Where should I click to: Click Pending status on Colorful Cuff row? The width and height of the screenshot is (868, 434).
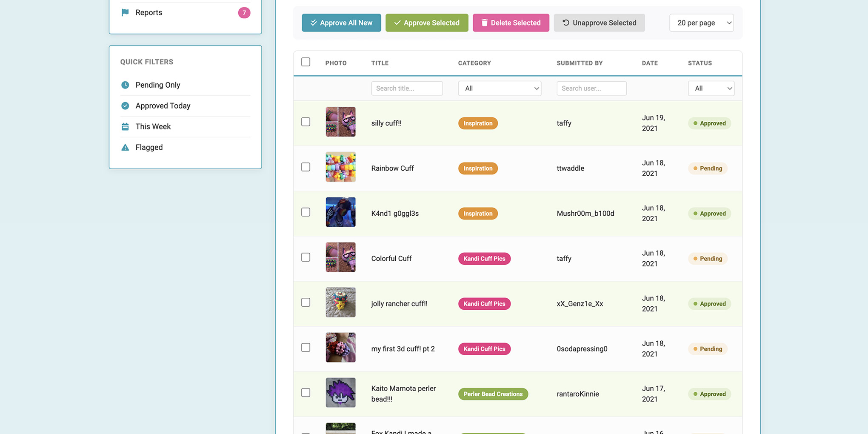(x=708, y=258)
